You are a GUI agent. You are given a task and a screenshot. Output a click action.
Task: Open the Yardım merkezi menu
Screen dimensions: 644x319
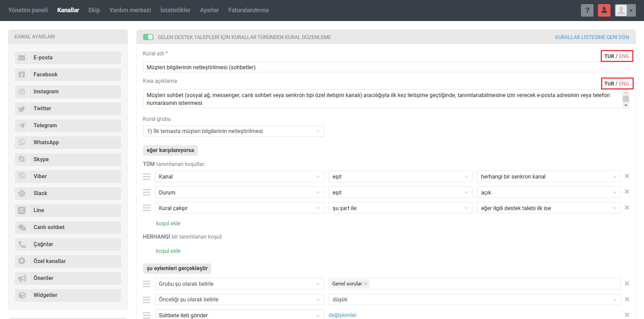(x=130, y=10)
